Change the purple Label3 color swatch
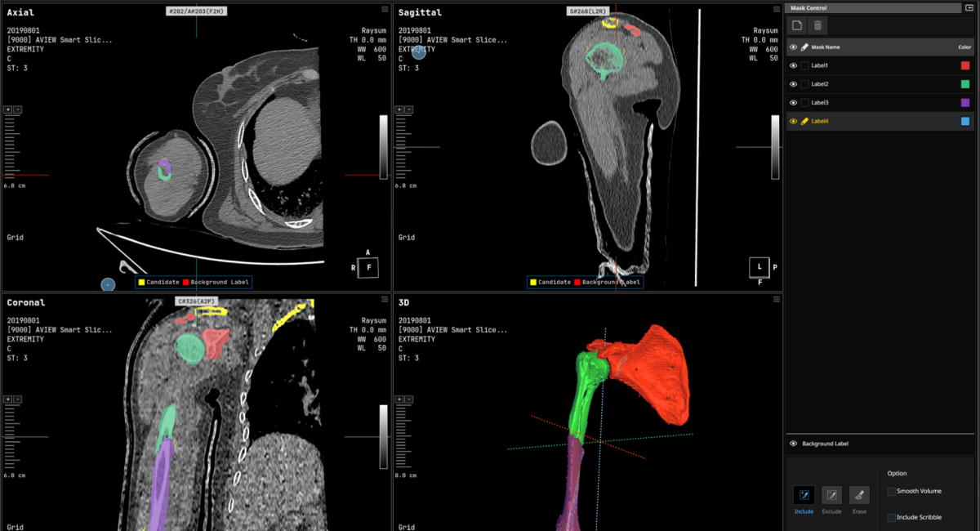 point(965,103)
